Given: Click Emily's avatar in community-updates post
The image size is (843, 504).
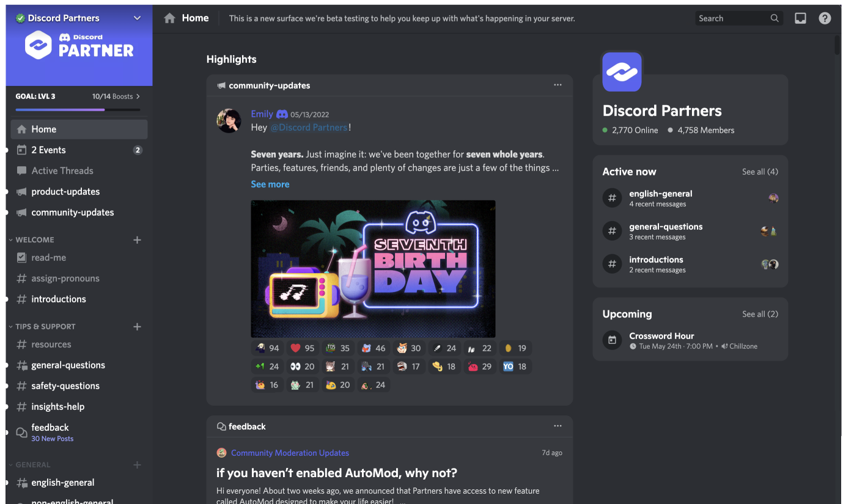Looking at the screenshot, I should pos(229,121).
